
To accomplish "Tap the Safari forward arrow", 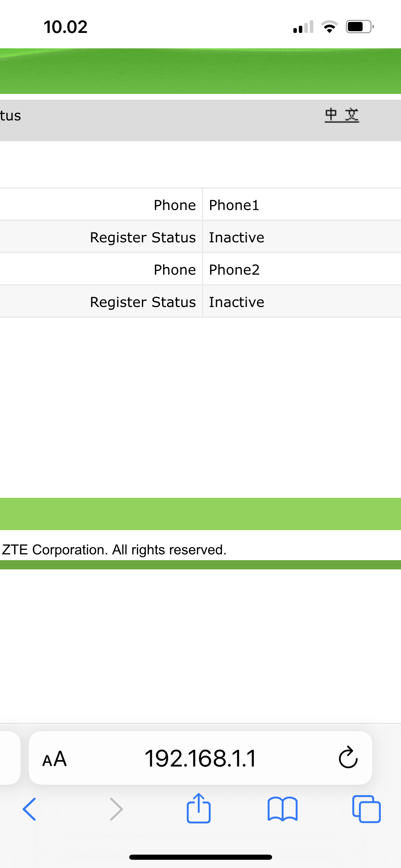I will tap(116, 809).
